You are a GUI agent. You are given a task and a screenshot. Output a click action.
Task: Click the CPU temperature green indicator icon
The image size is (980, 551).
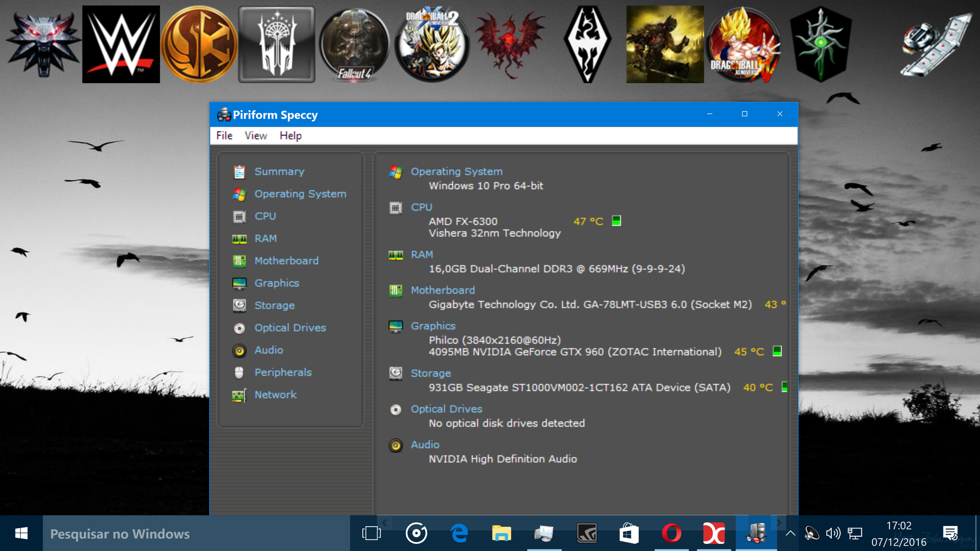click(616, 220)
